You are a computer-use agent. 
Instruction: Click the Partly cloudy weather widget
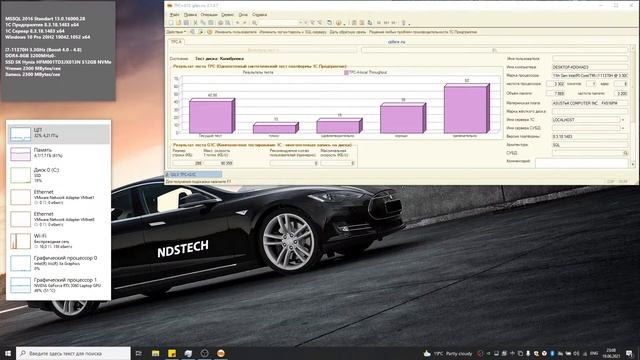448,353
